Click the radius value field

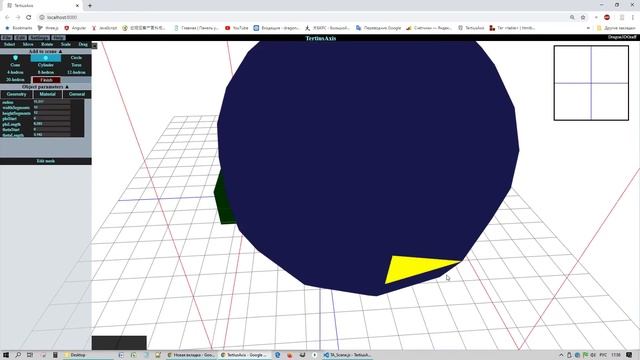(x=52, y=102)
